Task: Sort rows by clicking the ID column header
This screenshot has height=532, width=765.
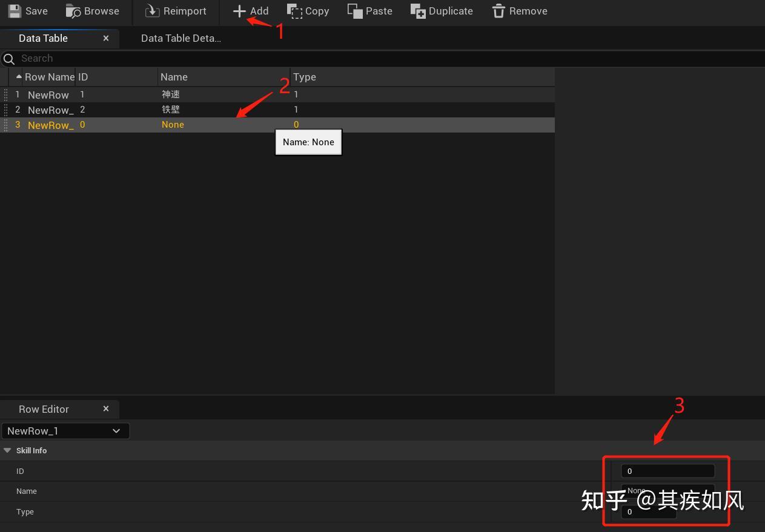Action: pos(82,76)
